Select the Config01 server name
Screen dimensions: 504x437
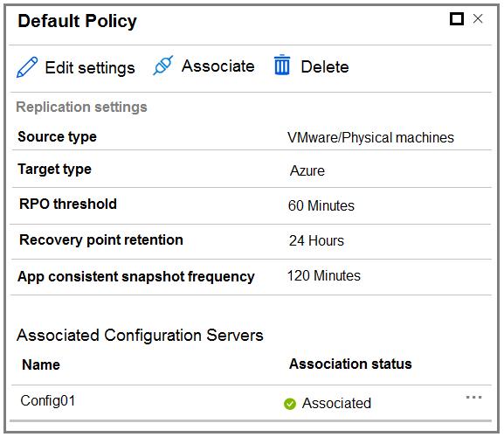[48, 401]
